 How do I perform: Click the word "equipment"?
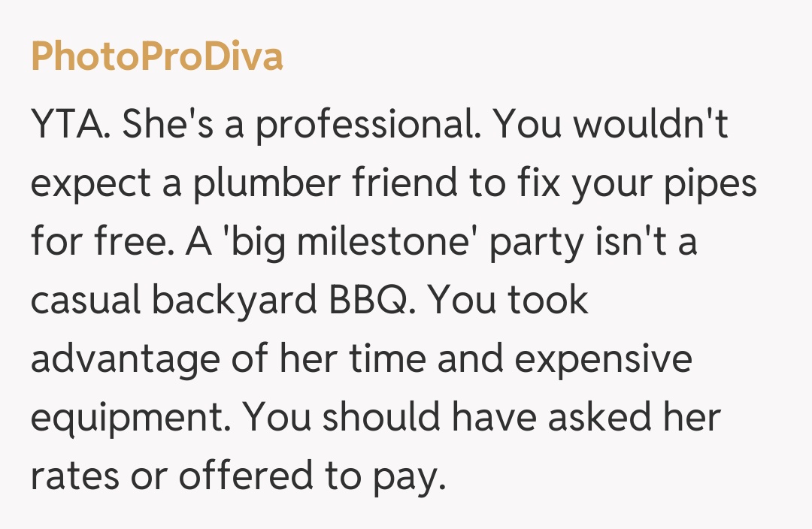click(126, 418)
